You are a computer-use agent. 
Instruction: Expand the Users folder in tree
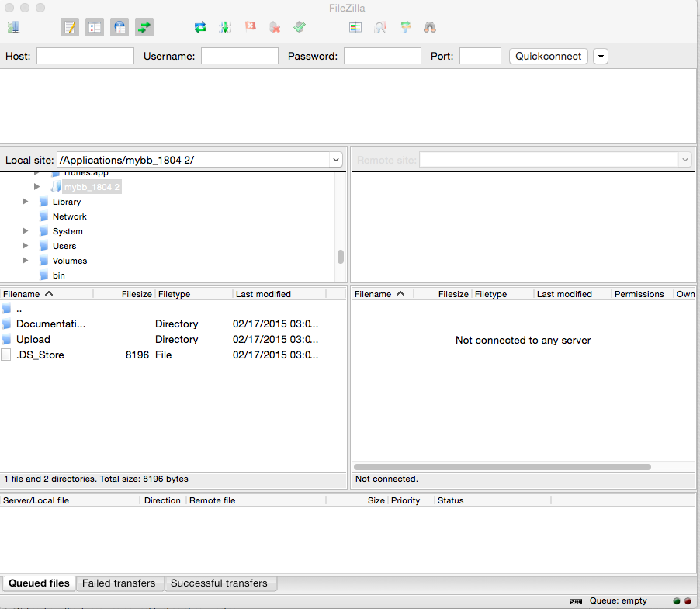[x=25, y=246]
